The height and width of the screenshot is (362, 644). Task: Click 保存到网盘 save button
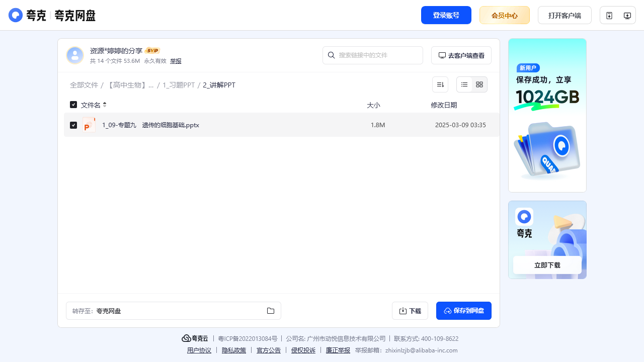click(x=463, y=311)
